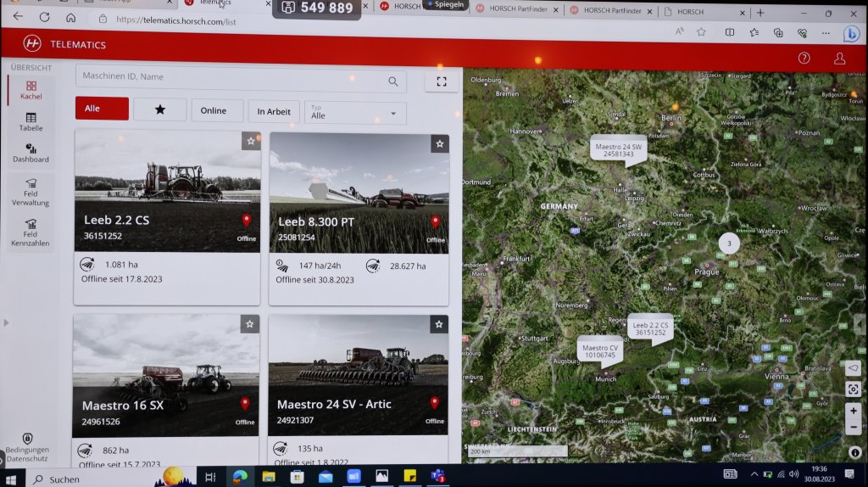Open browser settings three-dot menu
This screenshot has height=487, width=868.
point(826,33)
